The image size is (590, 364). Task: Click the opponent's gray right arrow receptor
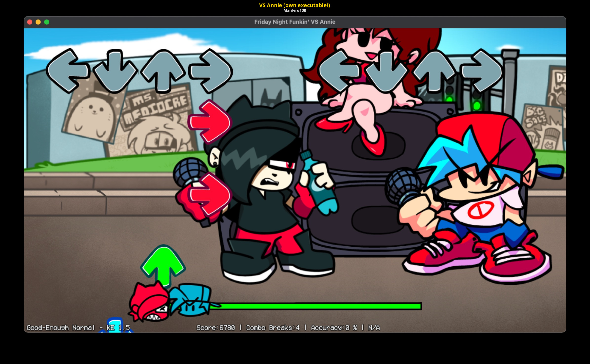(211, 71)
